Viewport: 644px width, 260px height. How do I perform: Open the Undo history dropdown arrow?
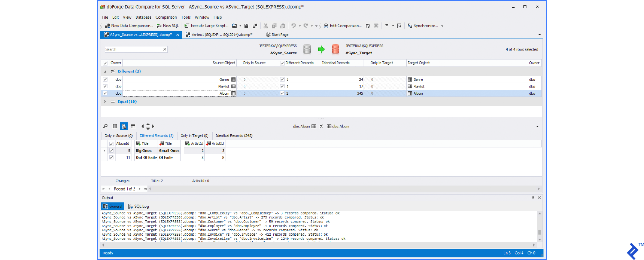point(300,26)
